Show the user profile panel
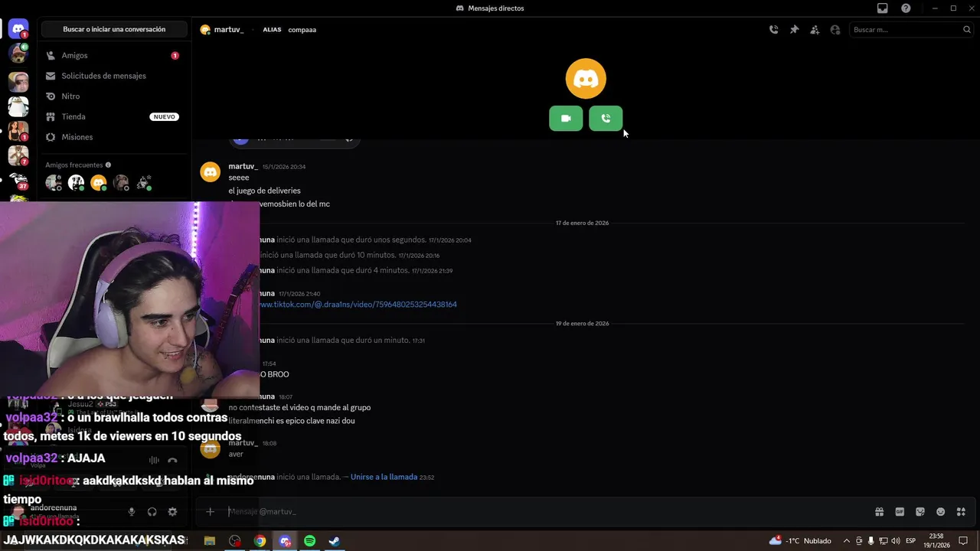980x551 pixels. click(x=835, y=30)
